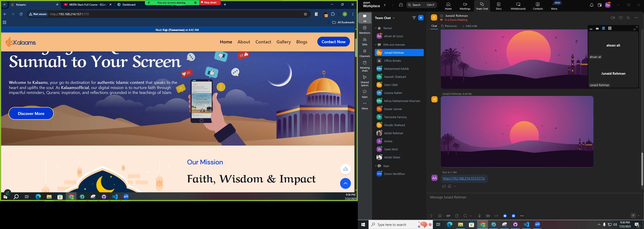644x229 pixels.
Task: Open the latest sunset image from Junaid Rehman
Action: point(517,132)
